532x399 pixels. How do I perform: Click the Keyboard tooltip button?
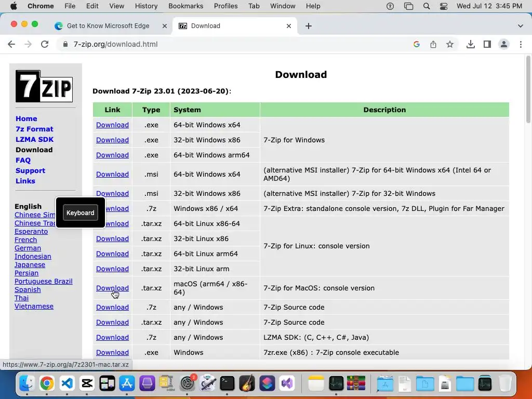[81, 212]
